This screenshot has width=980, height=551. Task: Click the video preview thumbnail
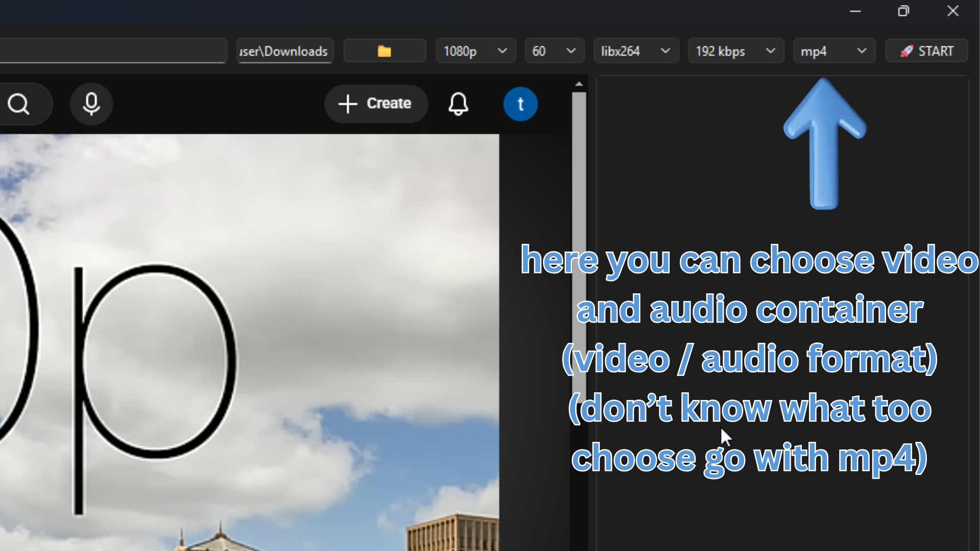[x=250, y=332]
